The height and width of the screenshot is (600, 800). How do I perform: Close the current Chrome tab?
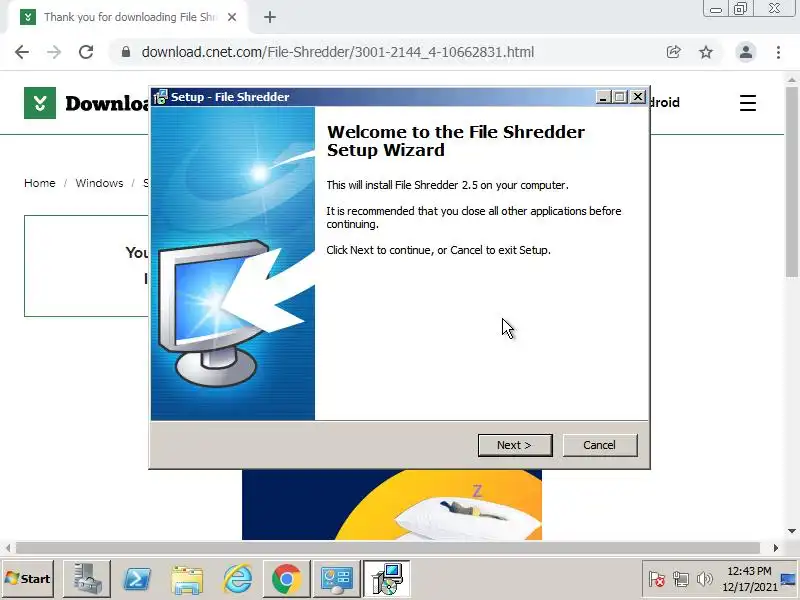coord(232,17)
